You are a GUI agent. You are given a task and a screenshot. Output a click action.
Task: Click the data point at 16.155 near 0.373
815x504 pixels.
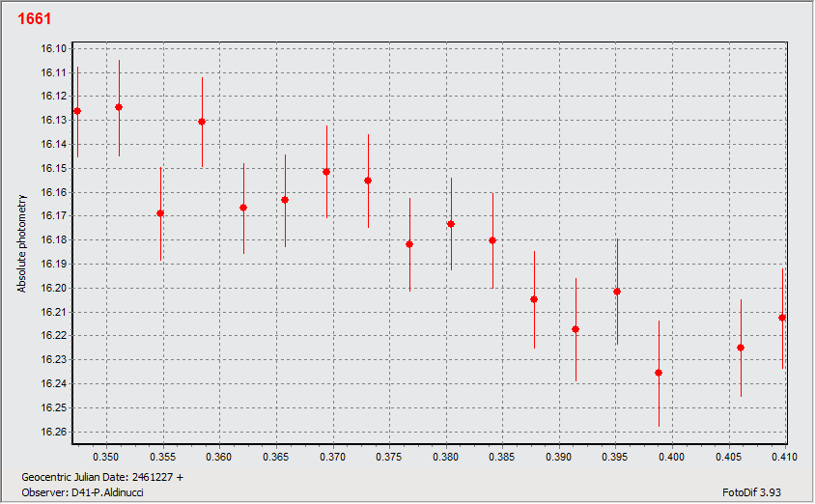pyautogui.click(x=368, y=181)
